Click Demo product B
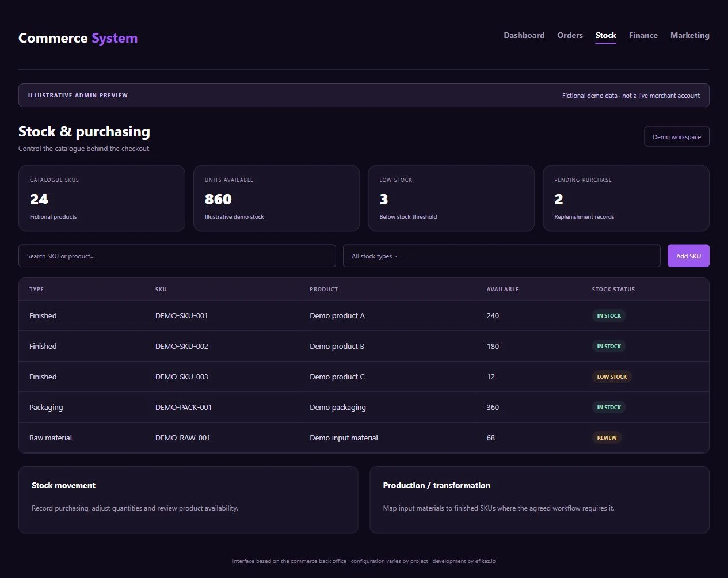This screenshot has width=728, height=578. pos(337,346)
